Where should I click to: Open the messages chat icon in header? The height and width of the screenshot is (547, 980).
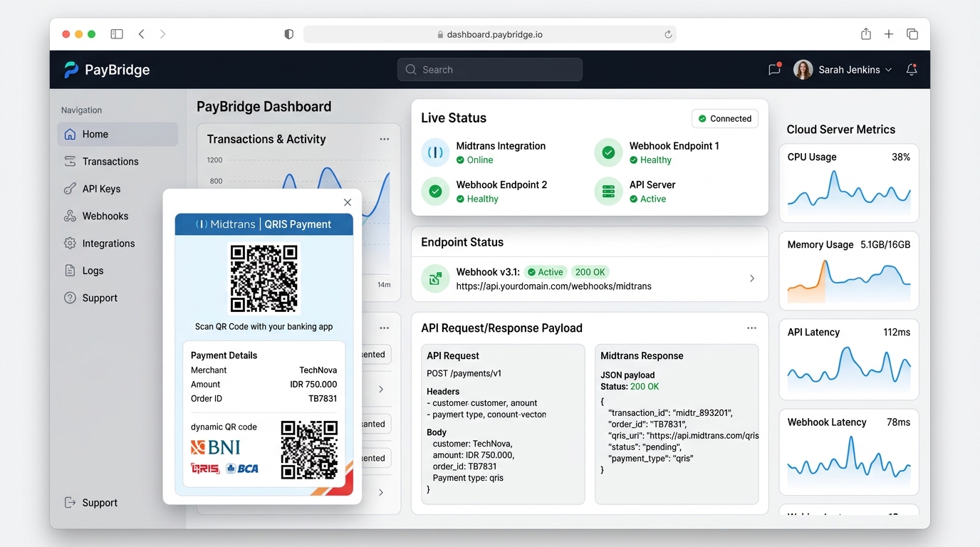(774, 70)
